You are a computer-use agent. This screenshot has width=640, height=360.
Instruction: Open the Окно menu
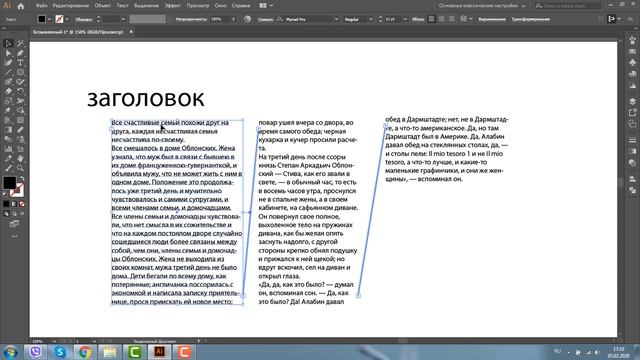[x=220, y=6]
